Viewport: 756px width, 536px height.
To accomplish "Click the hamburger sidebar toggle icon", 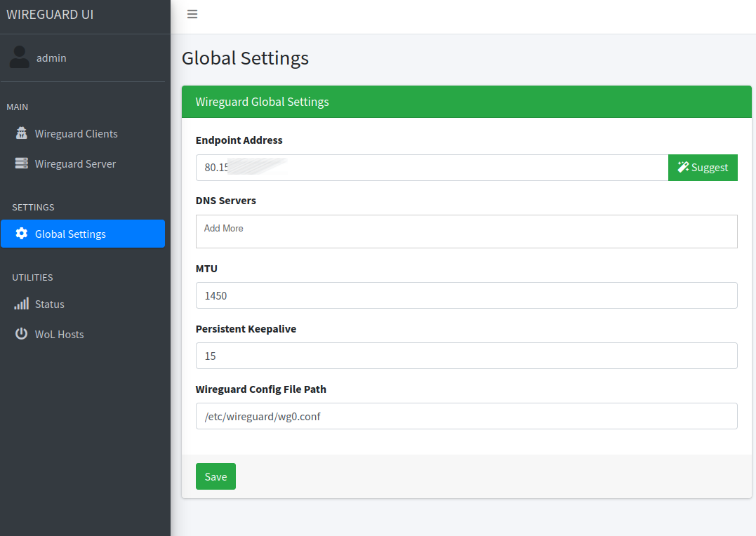I will [x=192, y=14].
